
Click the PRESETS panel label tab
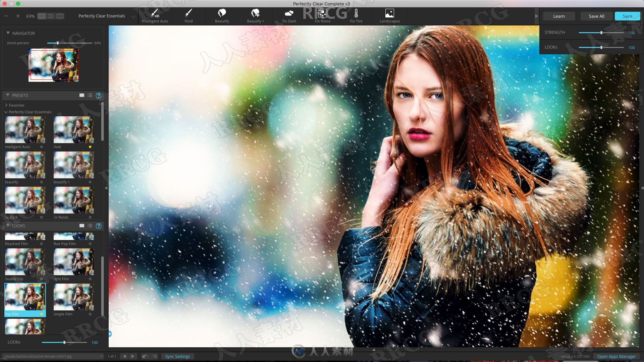tap(20, 95)
